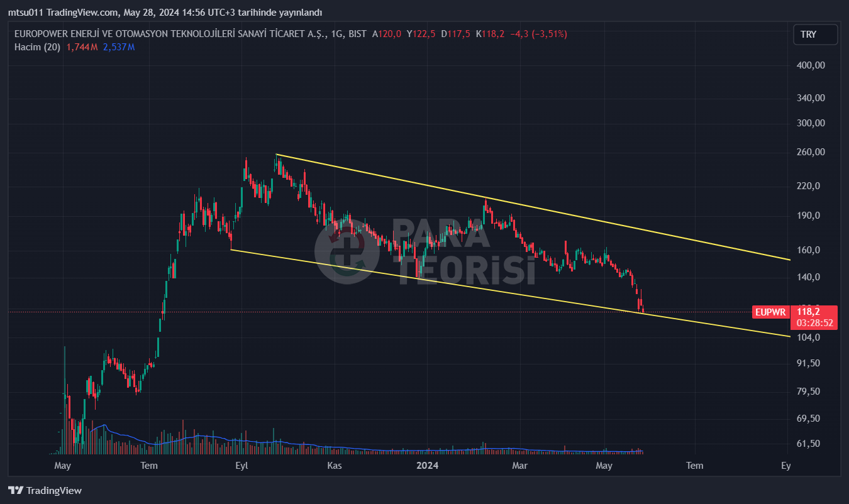Click the BIST exchange label
This screenshot has height=504, width=849.
click(357, 35)
